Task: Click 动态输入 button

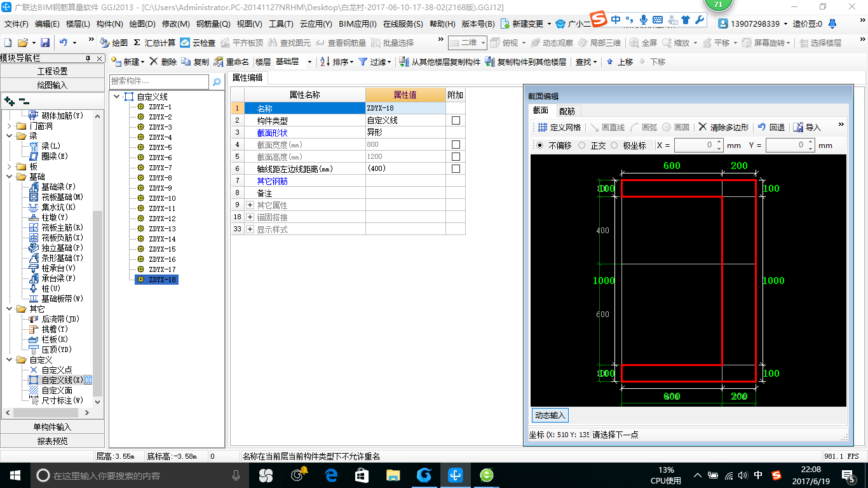Action: coord(550,416)
